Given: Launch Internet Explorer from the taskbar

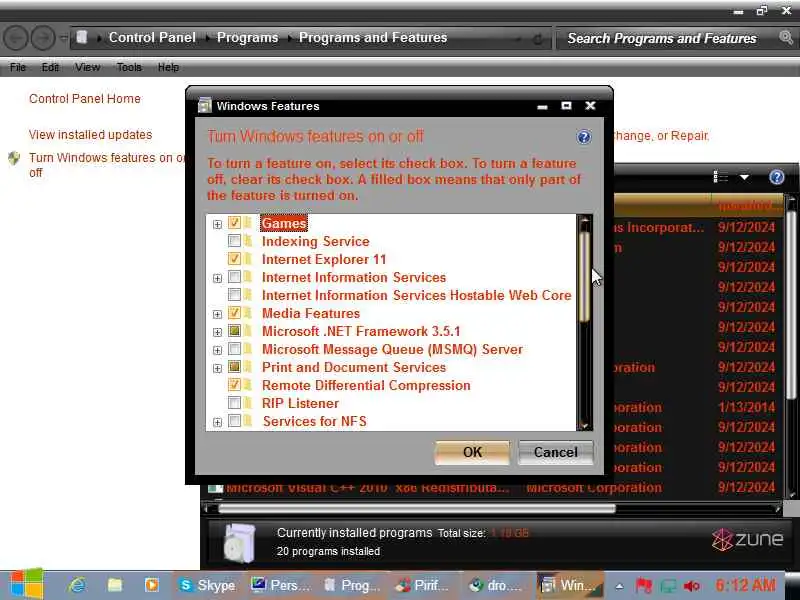Looking at the screenshot, I should (x=77, y=585).
